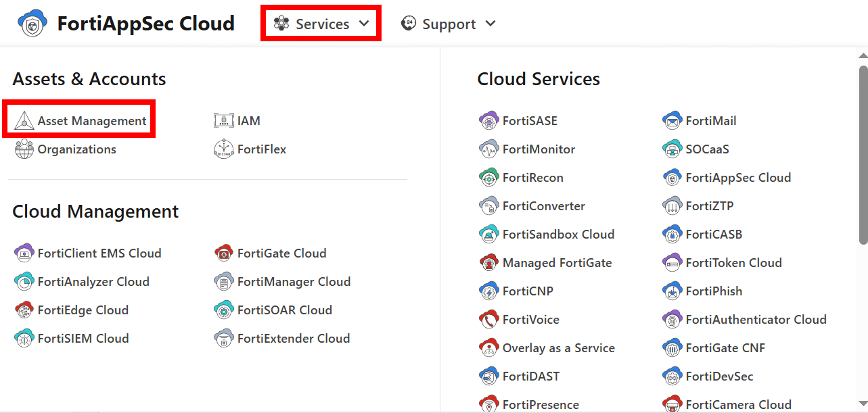
Task: Open FortiSIEM Cloud
Action: 81,338
